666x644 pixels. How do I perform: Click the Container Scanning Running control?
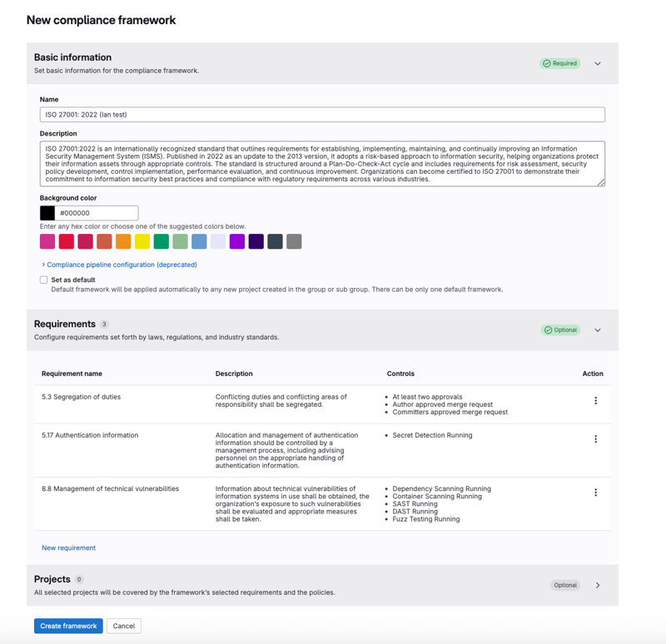pyautogui.click(x=437, y=496)
